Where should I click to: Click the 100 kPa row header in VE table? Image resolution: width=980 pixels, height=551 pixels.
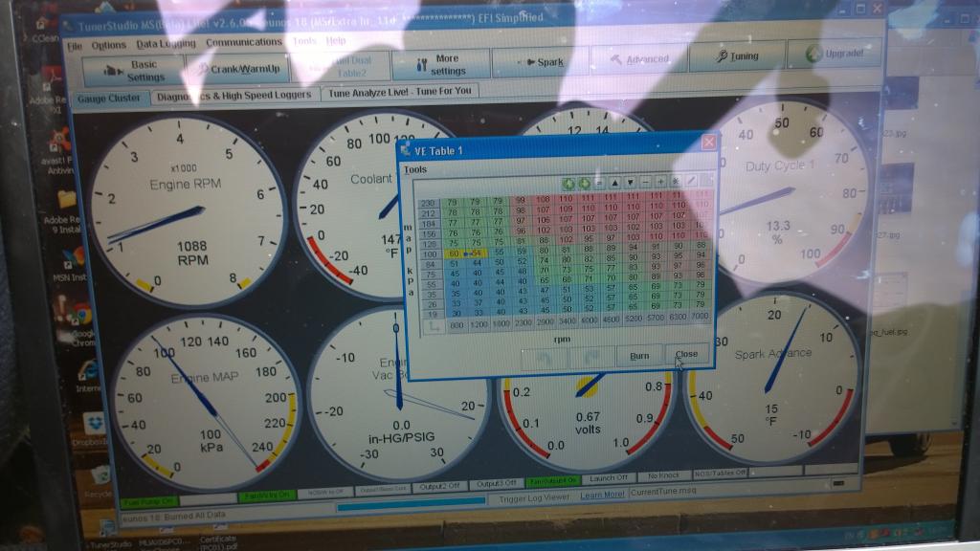pos(430,254)
